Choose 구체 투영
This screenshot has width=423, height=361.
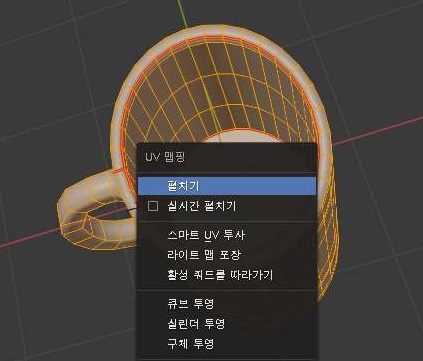190,344
